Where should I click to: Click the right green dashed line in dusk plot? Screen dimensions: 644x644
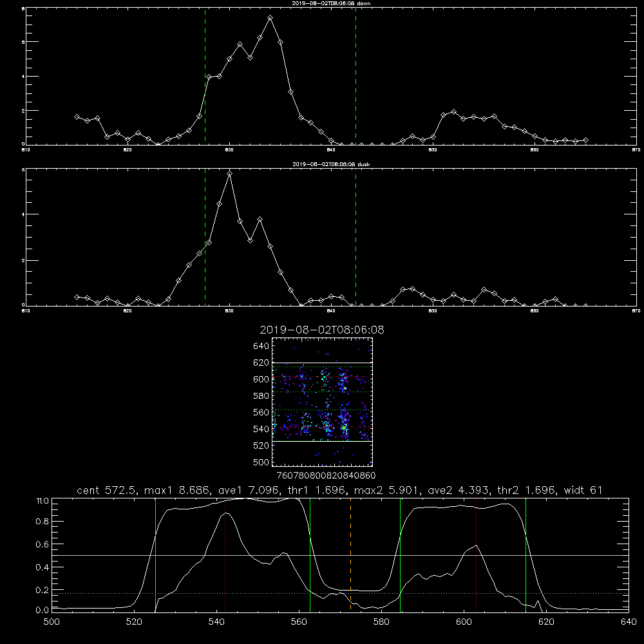(355, 238)
